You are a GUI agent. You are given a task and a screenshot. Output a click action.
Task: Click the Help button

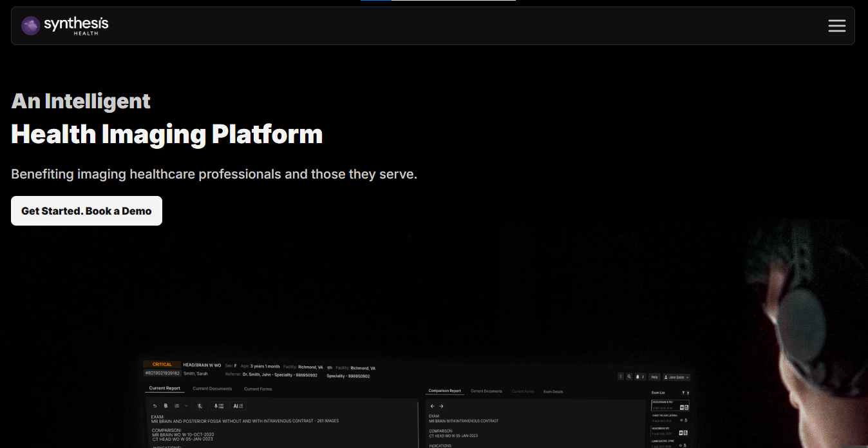[x=654, y=377]
